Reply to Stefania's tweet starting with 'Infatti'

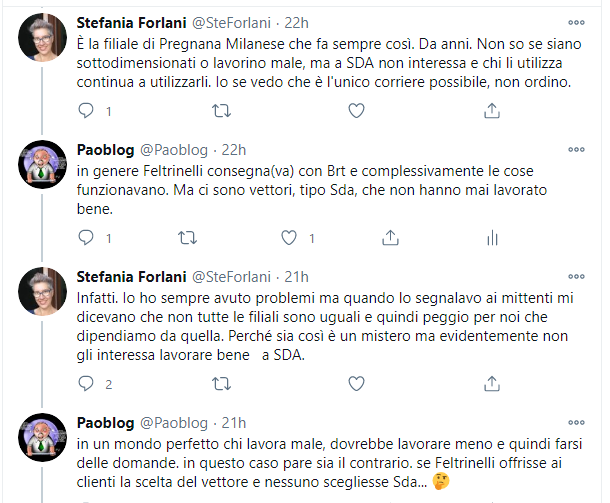click(x=86, y=383)
